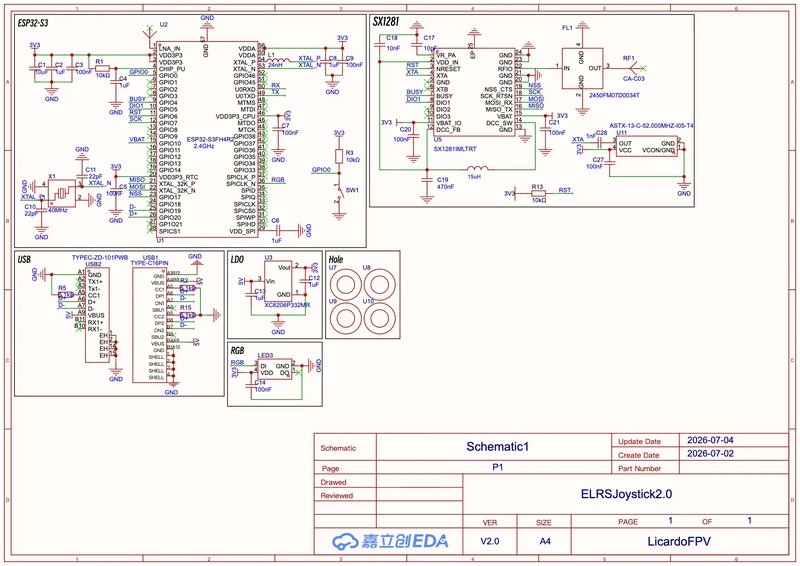Viewport: 800px width, 566px height.
Task: Select the SW1 push-button switch symbol
Action: point(339,194)
